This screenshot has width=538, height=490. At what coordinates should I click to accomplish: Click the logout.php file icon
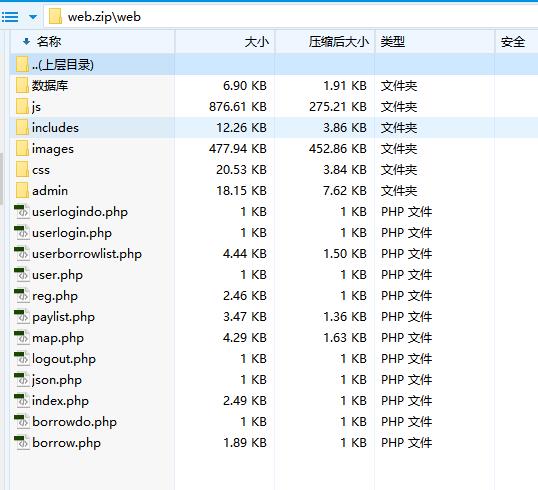pos(22,359)
